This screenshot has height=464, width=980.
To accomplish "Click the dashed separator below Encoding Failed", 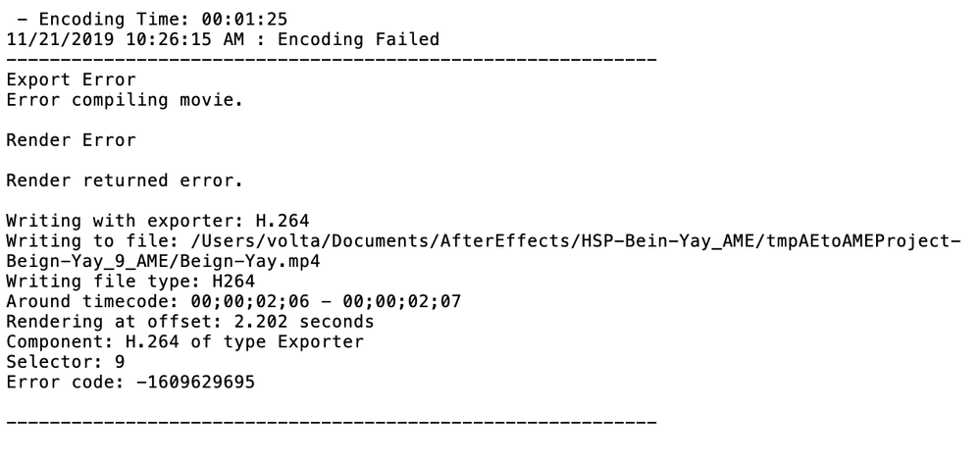I will pos(331,60).
